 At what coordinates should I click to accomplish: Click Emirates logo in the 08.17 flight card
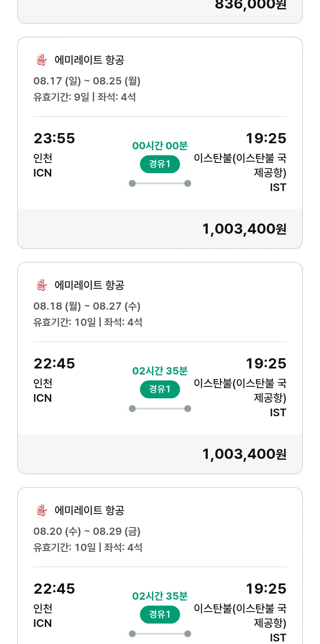click(x=41, y=60)
